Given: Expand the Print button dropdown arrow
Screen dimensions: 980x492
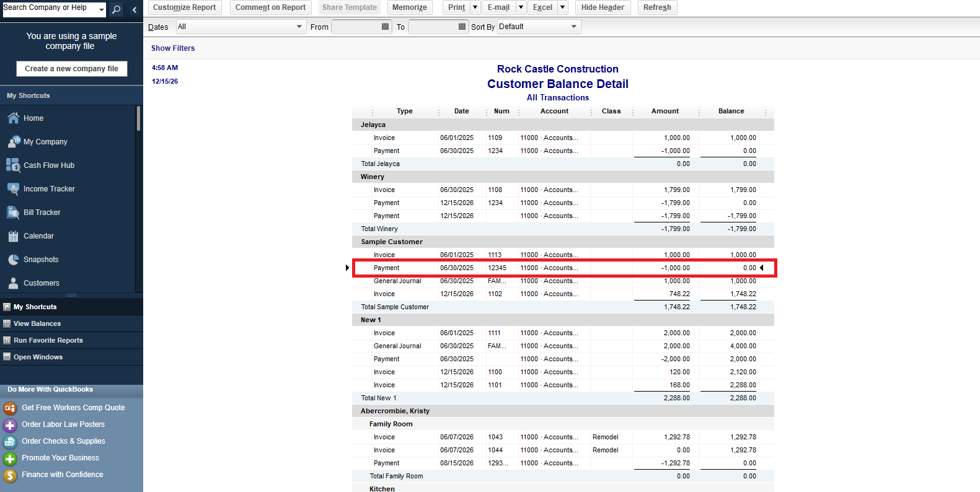Looking at the screenshot, I should tap(475, 7).
